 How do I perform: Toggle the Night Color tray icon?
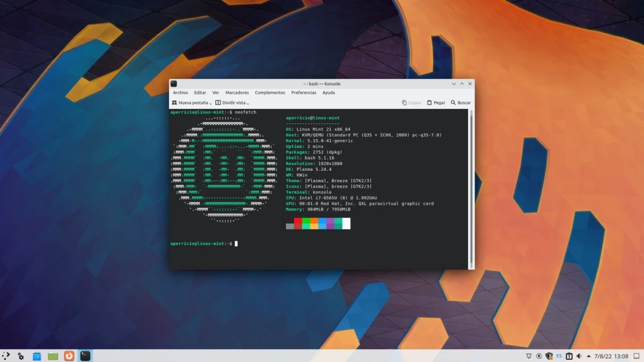[529, 356]
